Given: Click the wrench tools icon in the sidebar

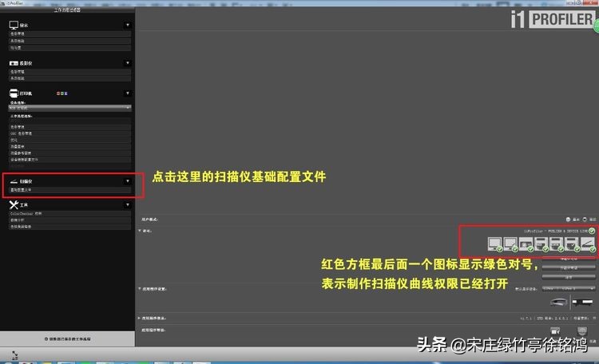Looking at the screenshot, I should [14, 204].
